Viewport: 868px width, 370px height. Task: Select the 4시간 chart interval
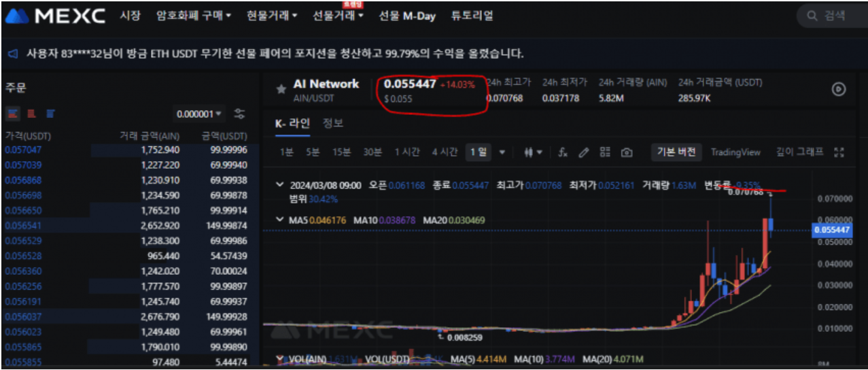point(445,152)
